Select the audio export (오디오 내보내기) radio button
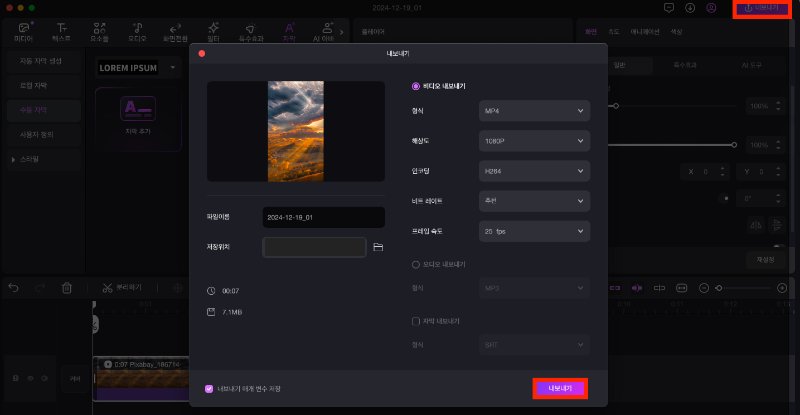 [x=416, y=264]
